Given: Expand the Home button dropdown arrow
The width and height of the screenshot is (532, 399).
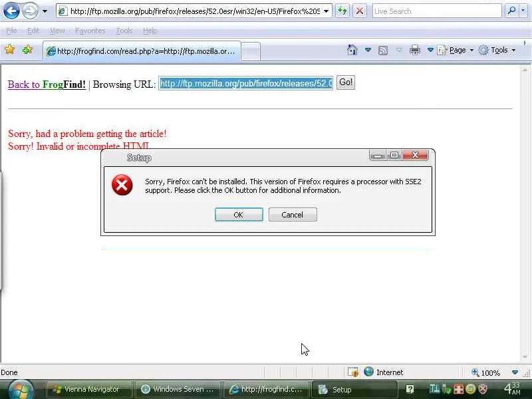Looking at the screenshot, I should 368,51.
